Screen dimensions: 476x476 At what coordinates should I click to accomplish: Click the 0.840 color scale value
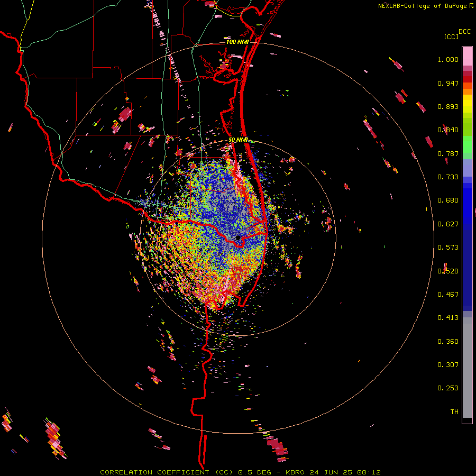click(448, 130)
